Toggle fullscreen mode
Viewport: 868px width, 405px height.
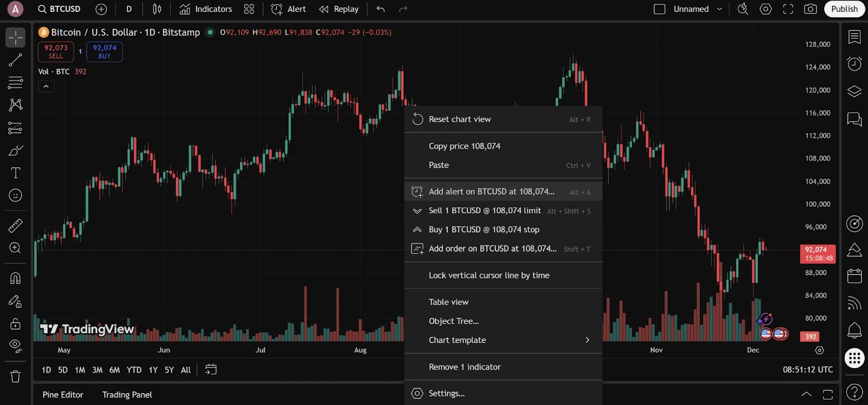click(788, 9)
